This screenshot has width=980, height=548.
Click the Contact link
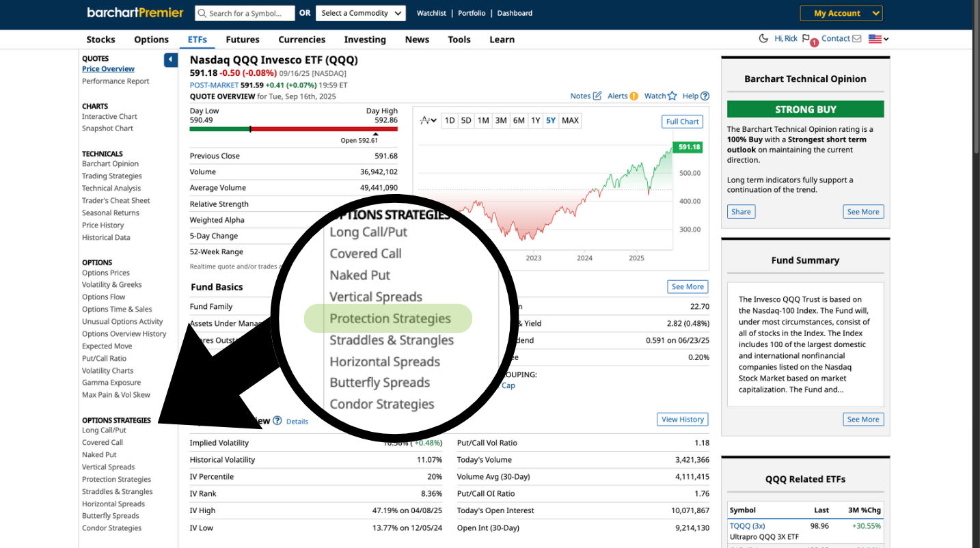(x=836, y=39)
